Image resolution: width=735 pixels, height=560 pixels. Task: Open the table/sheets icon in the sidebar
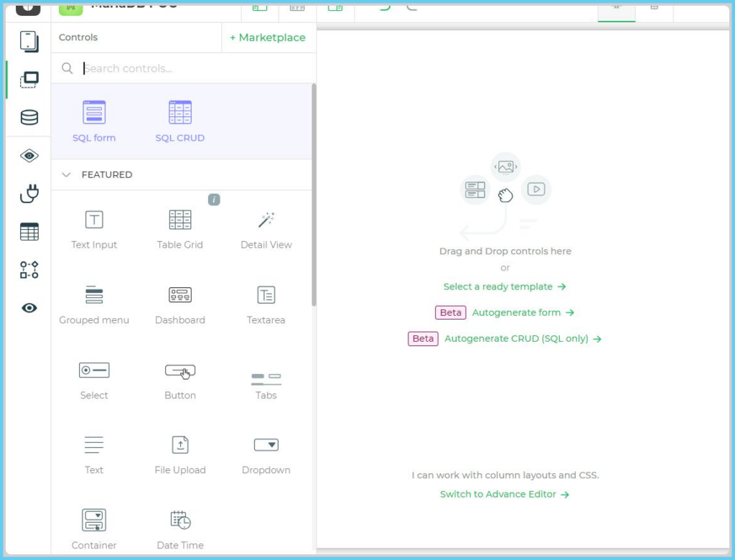coord(29,230)
